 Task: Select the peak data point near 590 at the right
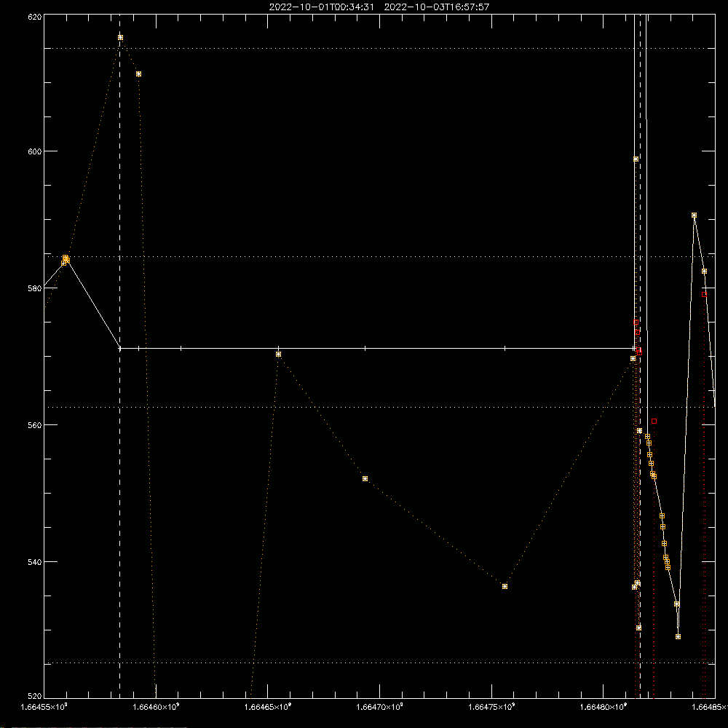(694, 215)
